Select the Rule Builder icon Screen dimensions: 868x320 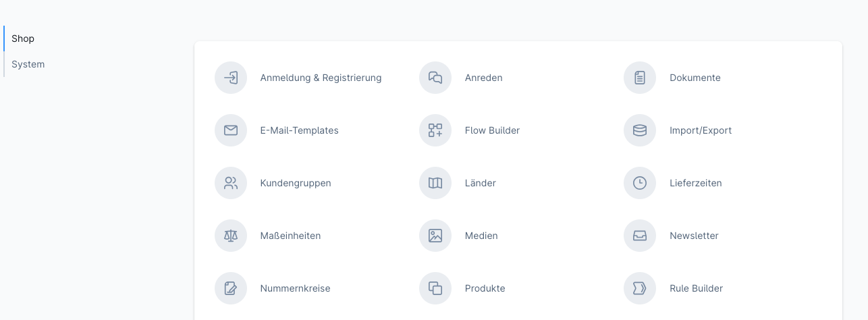coord(640,288)
